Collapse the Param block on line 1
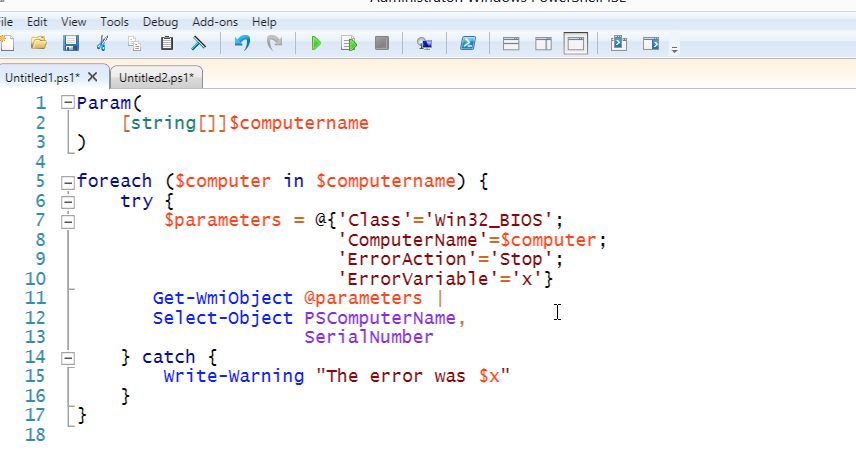This screenshot has width=856, height=464. point(67,103)
